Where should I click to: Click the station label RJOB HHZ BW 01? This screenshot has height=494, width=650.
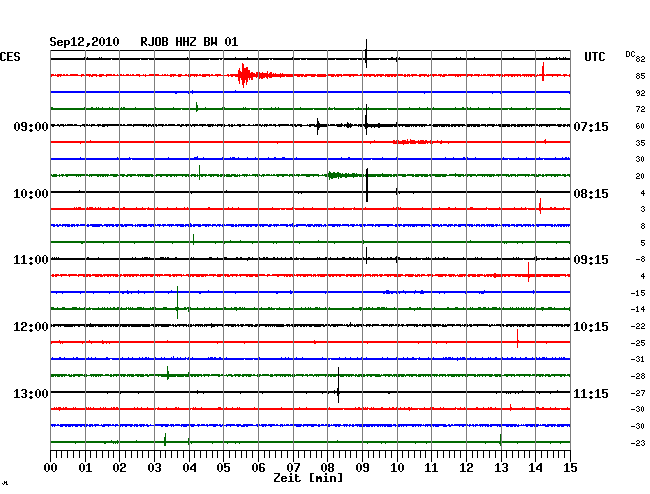click(189, 42)
